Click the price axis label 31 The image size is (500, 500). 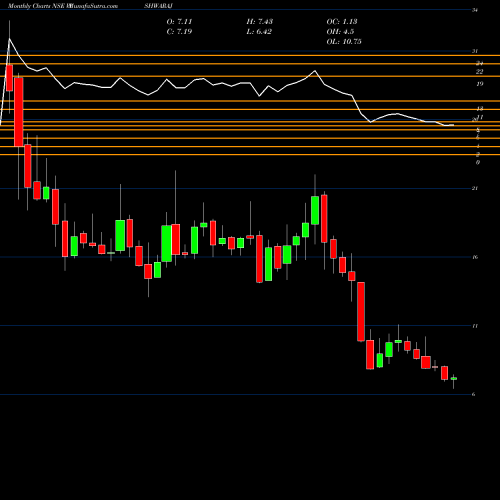(x=475, y=51)
